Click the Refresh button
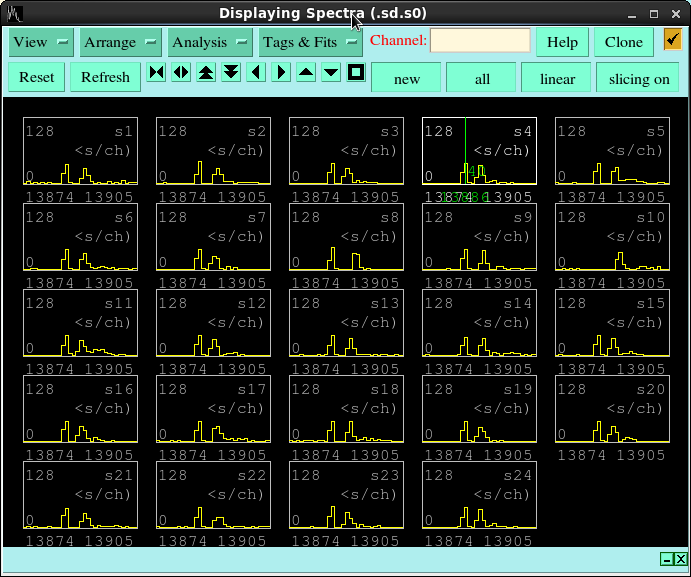This screenshot has height=577, width=691. pyautogui.click(x=105, y=77)
